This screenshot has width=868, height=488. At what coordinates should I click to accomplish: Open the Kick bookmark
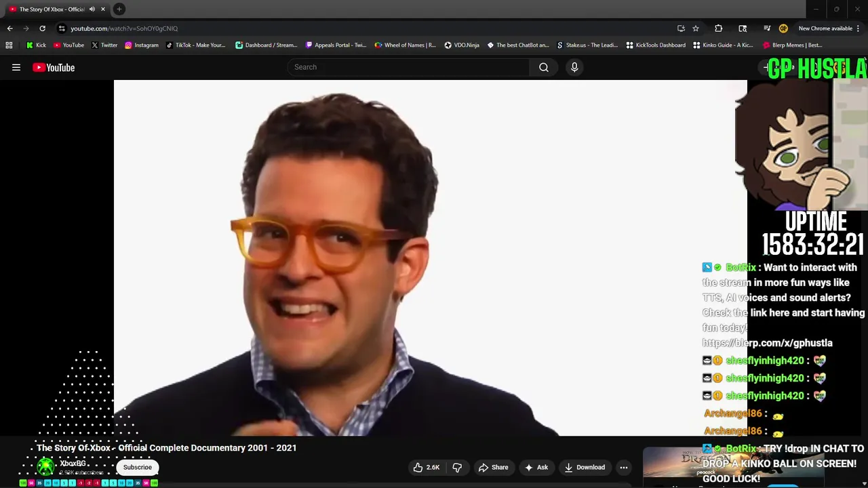coord(36,45)
